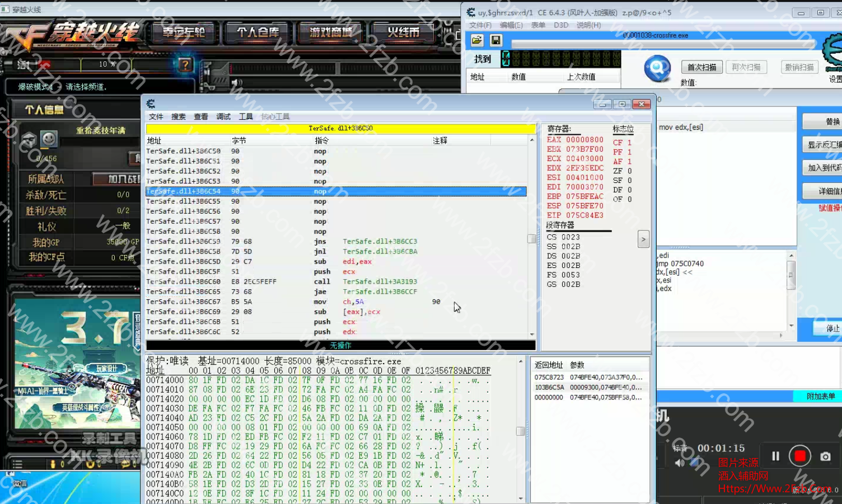Viewport: 842px width, 504px height.
Task: Click the 返回地址 stack column header
Action: [x=549, y=365]
